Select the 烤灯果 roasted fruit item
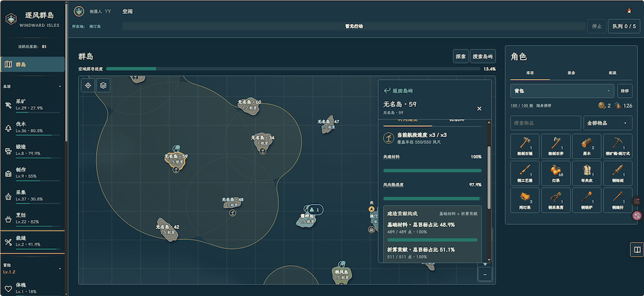Screen dimensions: 644x296 pos(525,200)
